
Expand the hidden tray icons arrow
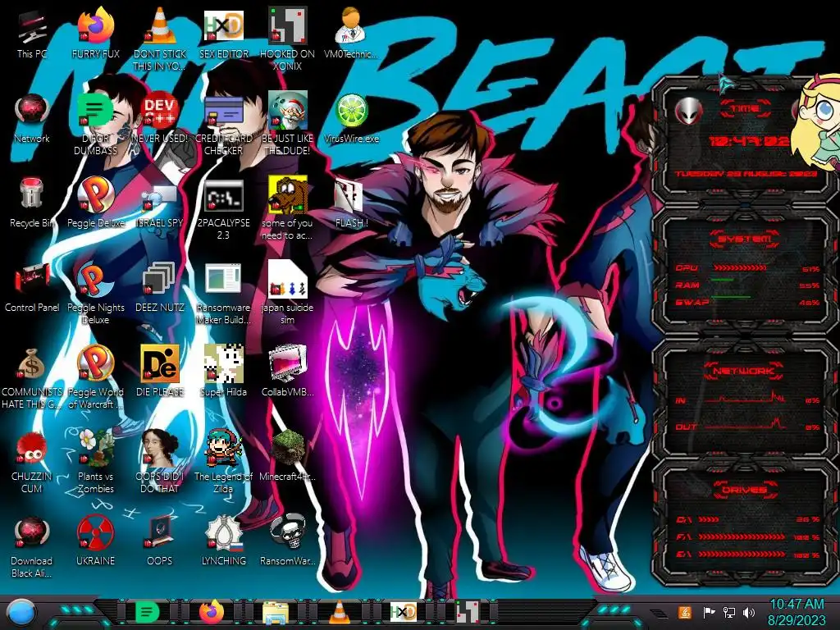659,613
